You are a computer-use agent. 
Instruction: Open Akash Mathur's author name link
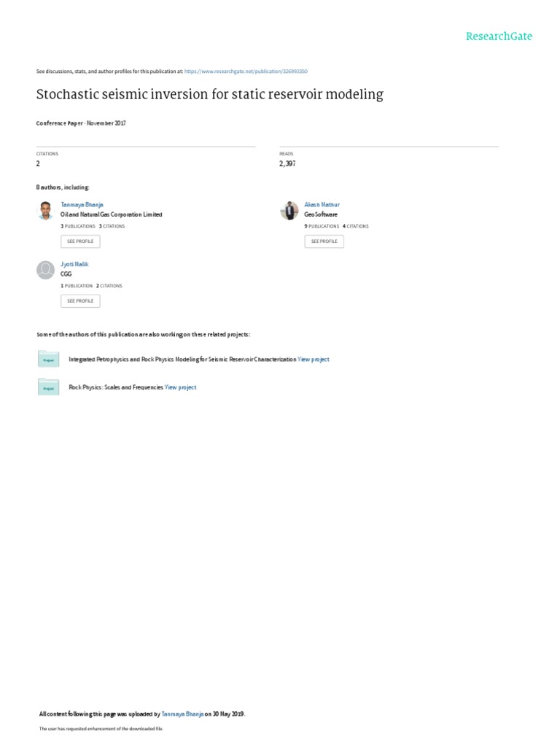click(x=322, y=205)
